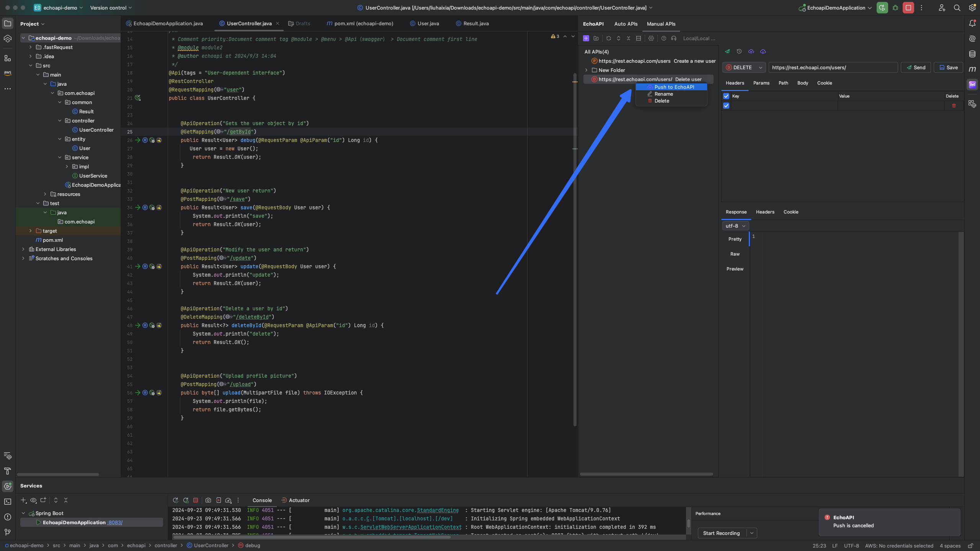This screenshot has height=551, width=980.
Task: Select the Raw response view
Action: click(x=735, y=254)
